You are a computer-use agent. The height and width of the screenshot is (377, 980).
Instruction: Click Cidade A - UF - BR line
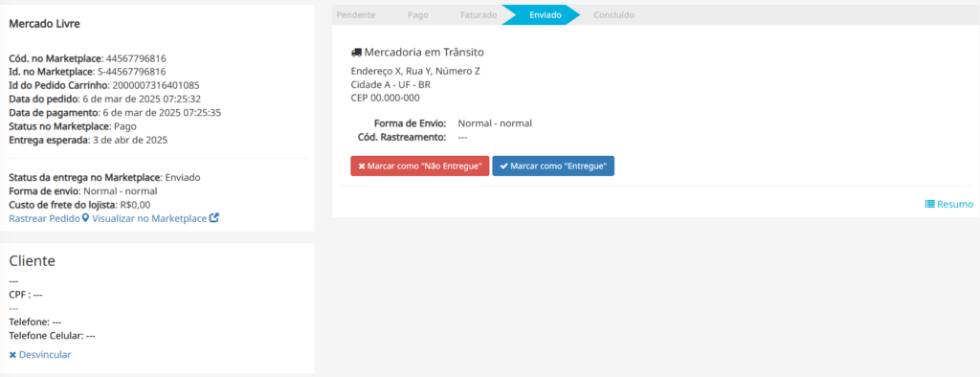tap(390, 84)
